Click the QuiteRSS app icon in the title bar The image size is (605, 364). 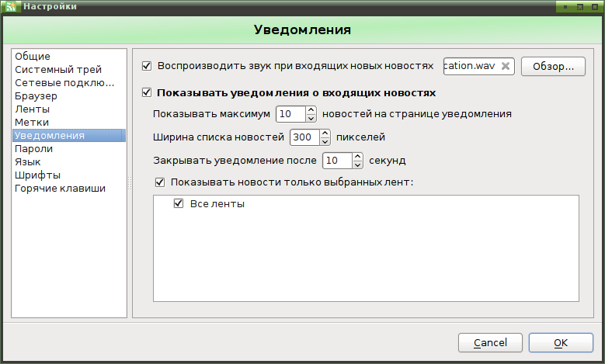11,6
